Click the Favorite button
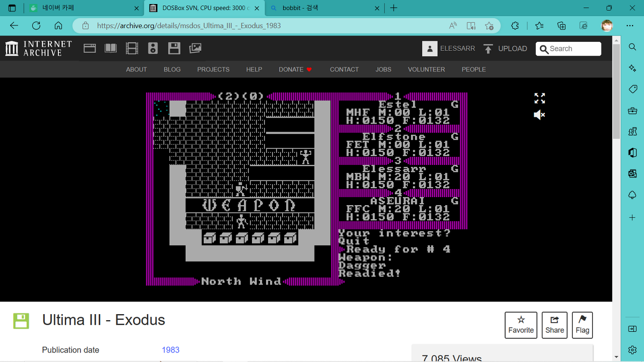The image size is (644, 362). click(521, 325)
